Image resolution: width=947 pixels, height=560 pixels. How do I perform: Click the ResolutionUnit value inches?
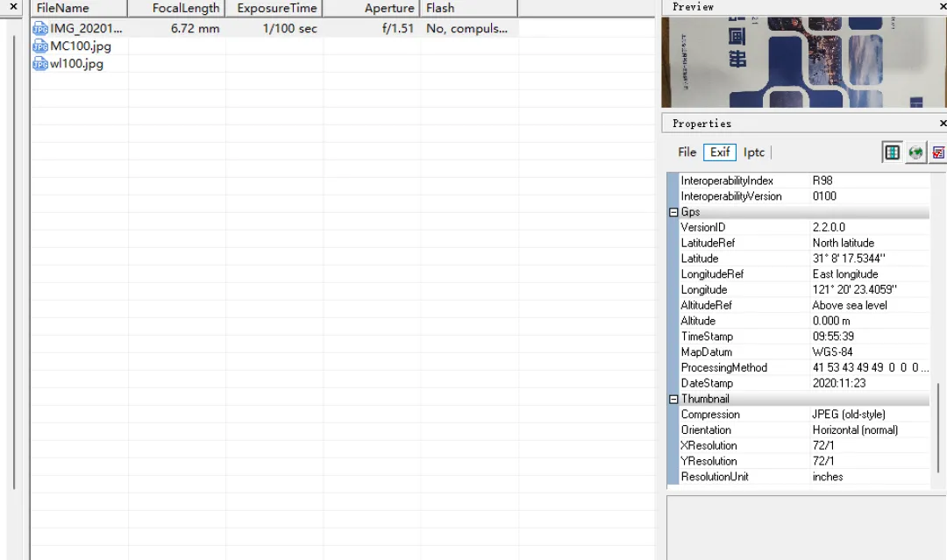click(x=828, y=477)
